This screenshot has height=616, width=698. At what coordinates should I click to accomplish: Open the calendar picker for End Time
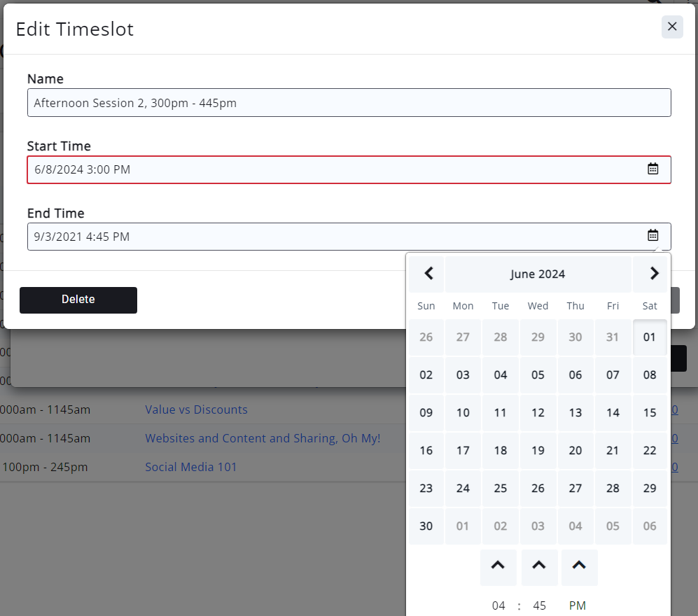pyautogui.click(x=653, y=236)
